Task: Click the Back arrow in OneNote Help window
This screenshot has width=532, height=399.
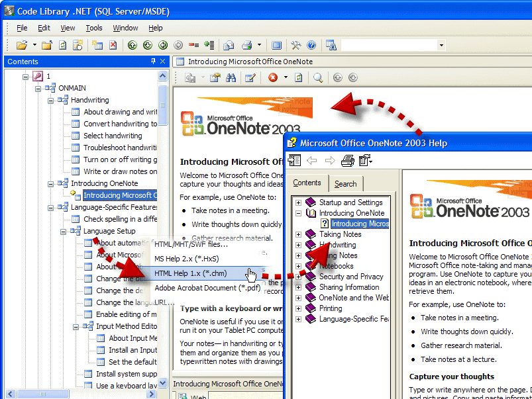Action: pyautogui.click(x=312, y=160)
